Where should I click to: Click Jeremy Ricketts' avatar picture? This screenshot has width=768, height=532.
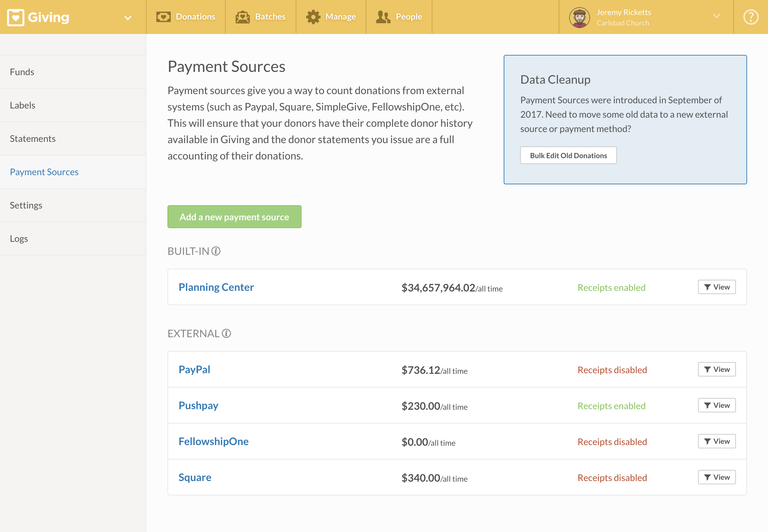point(580,17)
